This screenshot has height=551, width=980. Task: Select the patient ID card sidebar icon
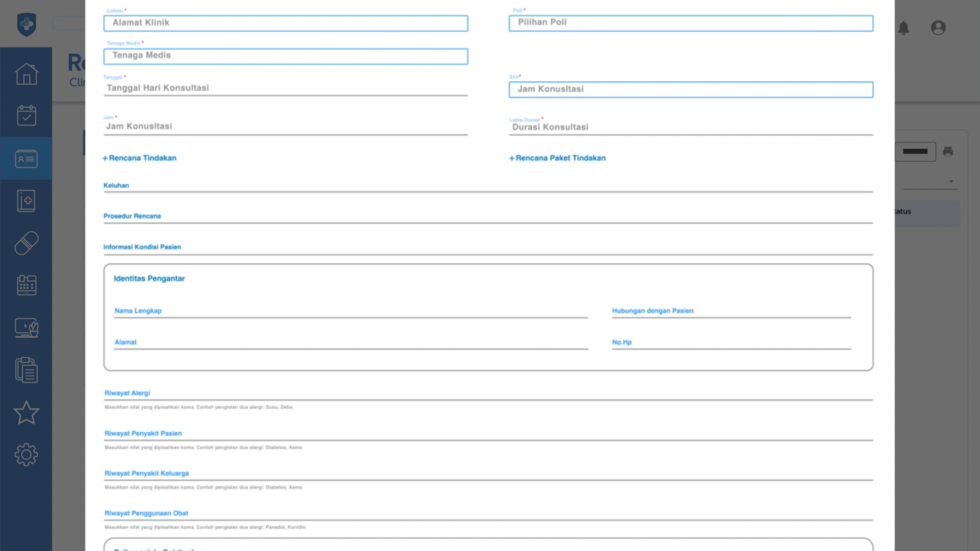(x=26, y=158)
